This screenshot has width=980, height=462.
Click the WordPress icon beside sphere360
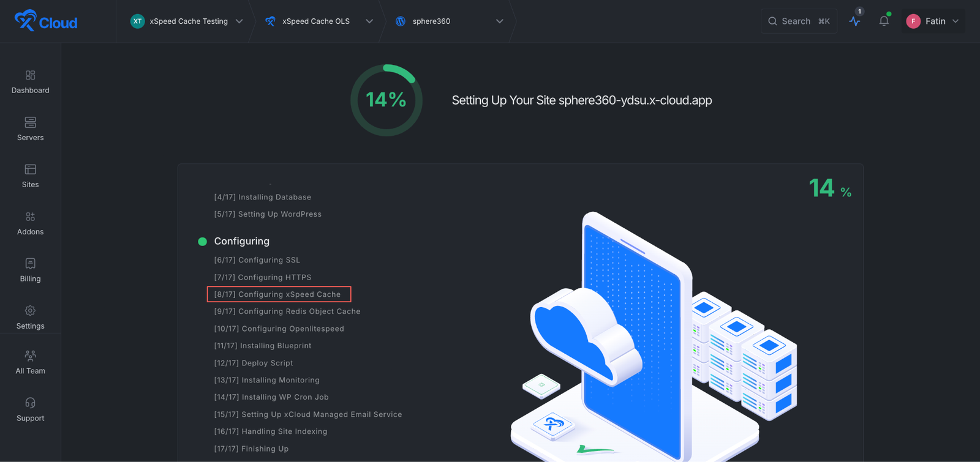[x=401, y=21]
